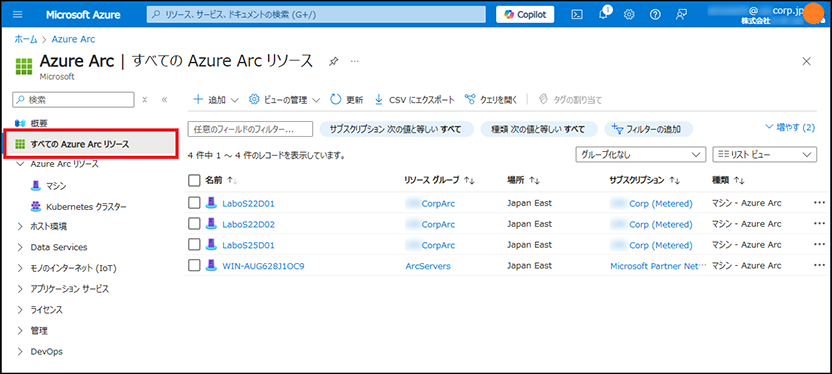Click the machine icon next to LaboS22D01

[211, 203]
